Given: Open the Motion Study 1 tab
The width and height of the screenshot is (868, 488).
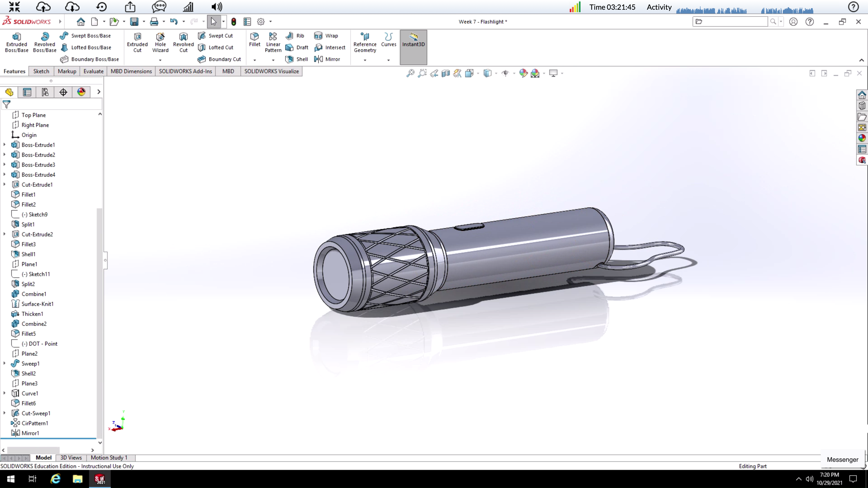Looking at the screenshot, I should pyautogui.click(x=109, y=458).
